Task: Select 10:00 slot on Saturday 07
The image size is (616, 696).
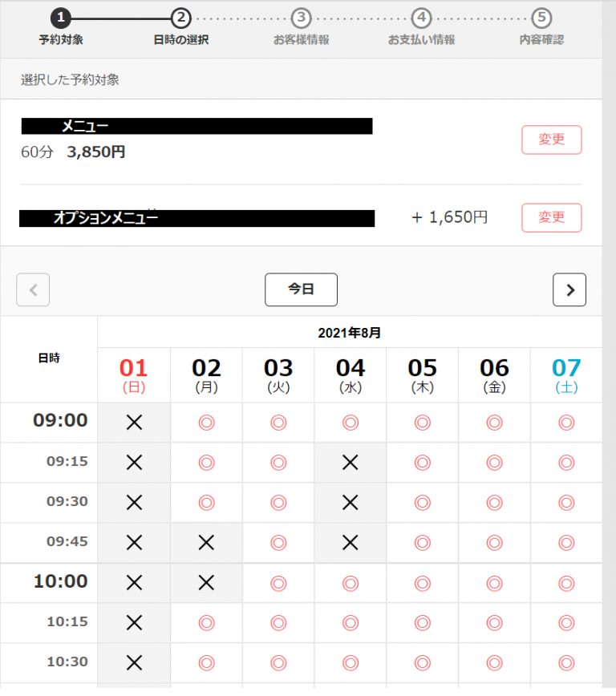Action: [x=566, y=583]
